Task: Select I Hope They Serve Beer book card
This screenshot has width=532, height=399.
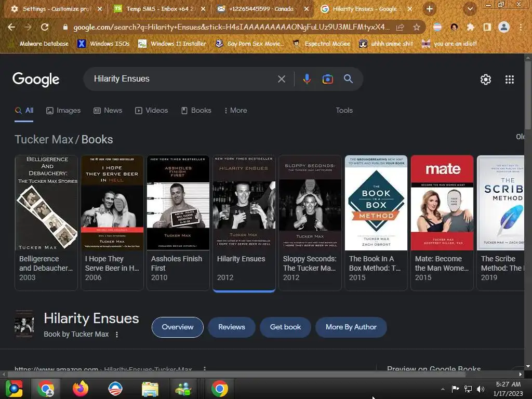Action: (x=112, y=222)
